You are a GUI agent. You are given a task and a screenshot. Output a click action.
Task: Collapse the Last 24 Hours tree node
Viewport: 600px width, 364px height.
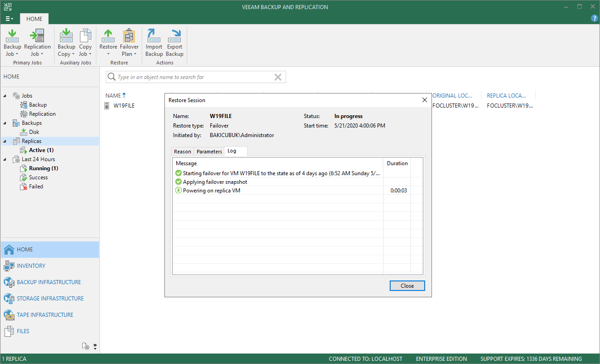[x=5, y=159]
